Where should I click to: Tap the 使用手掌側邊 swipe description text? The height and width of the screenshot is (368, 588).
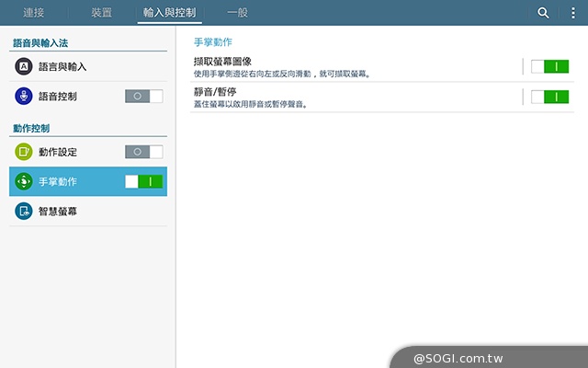[x=282, y=74]
